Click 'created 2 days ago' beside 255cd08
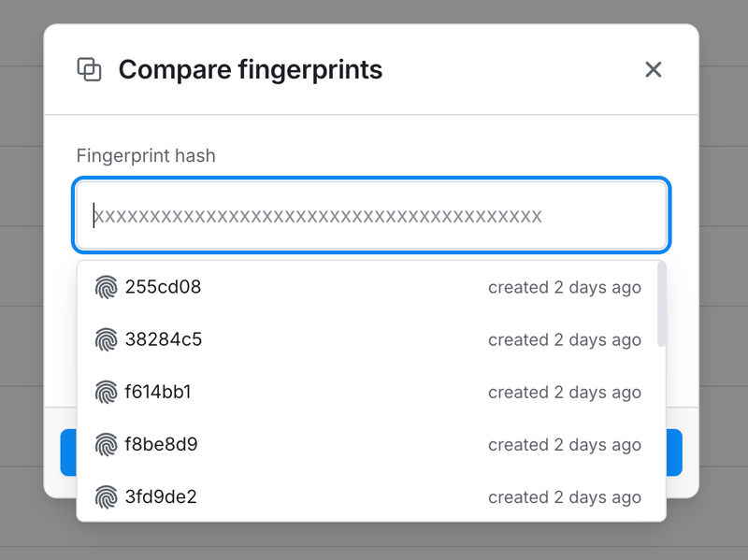Viewport: 748px width, 560px height. pos(565,287)
